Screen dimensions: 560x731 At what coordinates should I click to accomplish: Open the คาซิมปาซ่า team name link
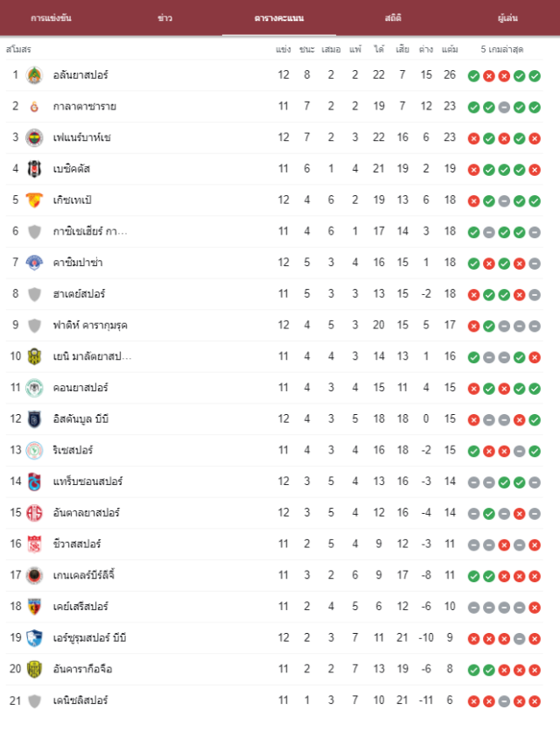coord(78,263)
